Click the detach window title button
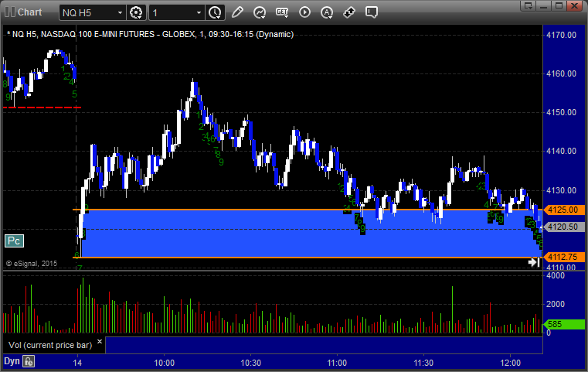 click(x=529, y=5)
